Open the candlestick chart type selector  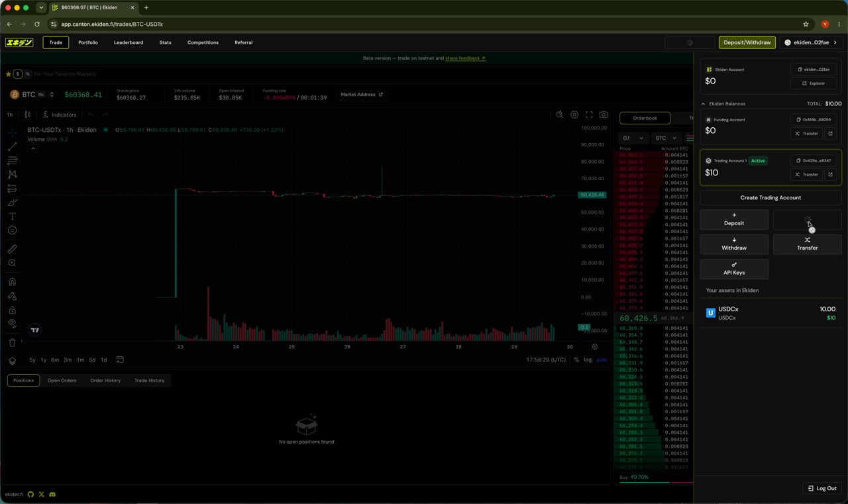point(28,115)
